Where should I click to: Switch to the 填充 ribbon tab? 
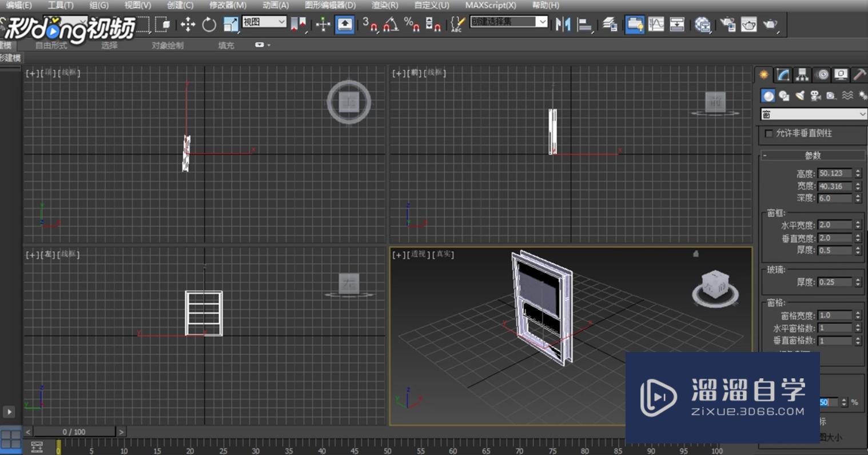[226, 45]
